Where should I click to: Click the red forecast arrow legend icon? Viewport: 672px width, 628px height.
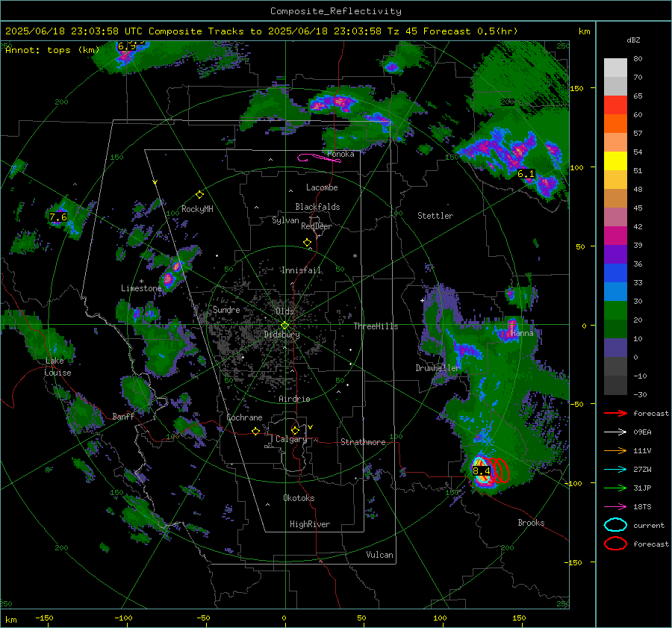point(615,413)
